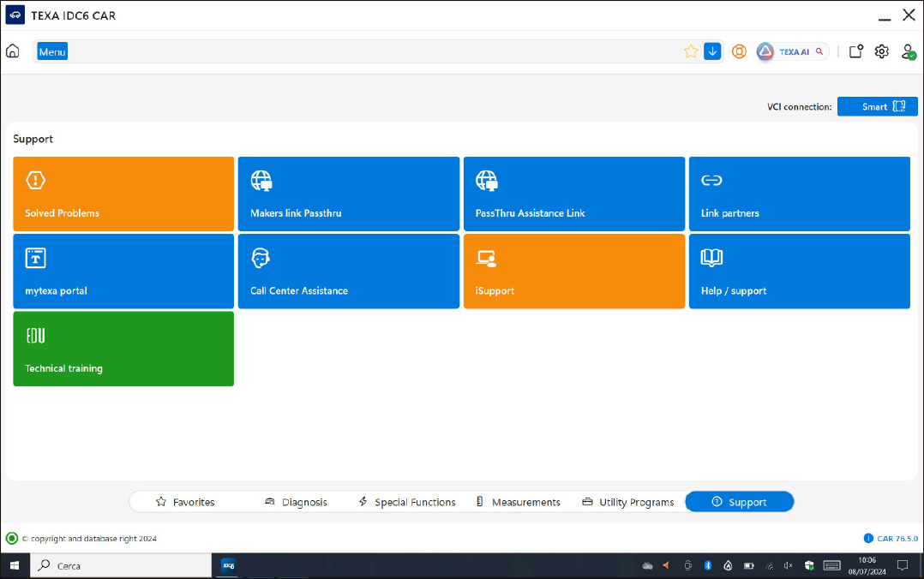Switch to the Special Functions tab

(406, 502)
